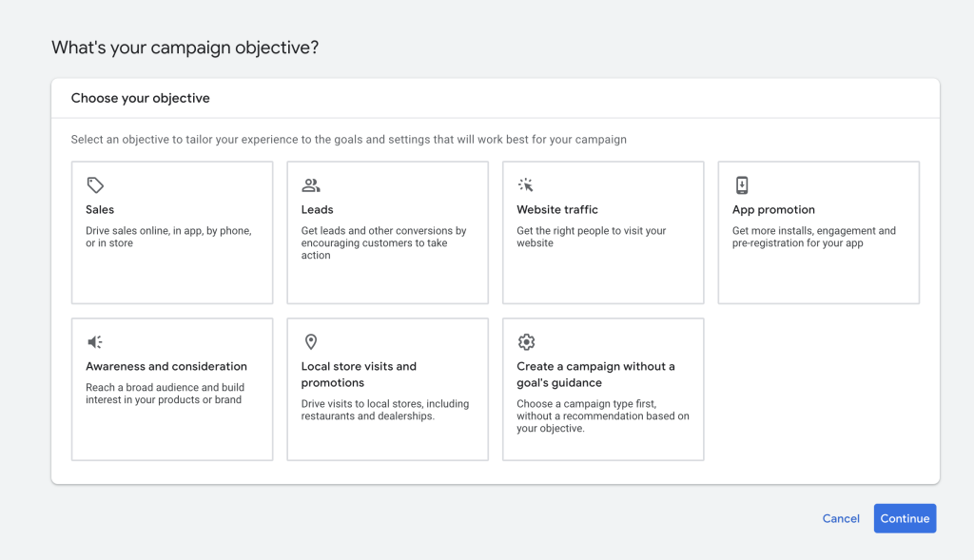
Task: Click the Choose your objective header
Action: click(x=141, y=98)
